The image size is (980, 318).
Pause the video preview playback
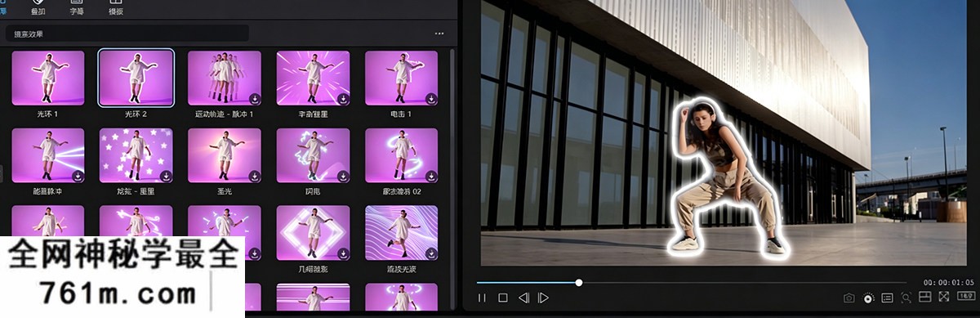click(482, 298)
